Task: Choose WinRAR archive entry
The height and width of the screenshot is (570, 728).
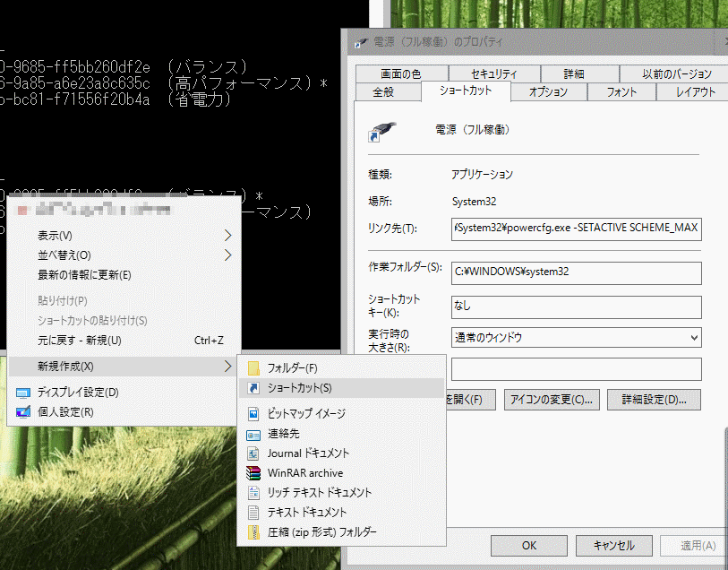Action: pyautogui.click(x=341, y=473)
